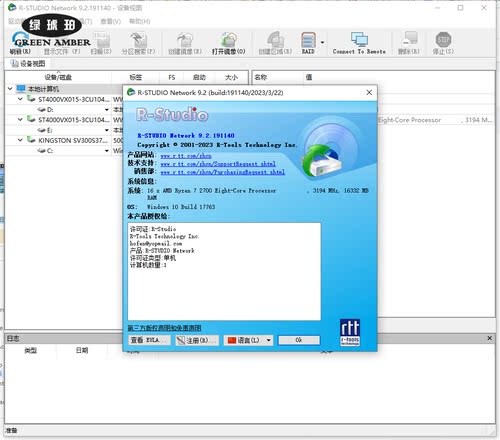Click the Remove (删除) toolbar icon
Image resolution: width=500 pixels, height=440 pixels.
coord(409,43)
